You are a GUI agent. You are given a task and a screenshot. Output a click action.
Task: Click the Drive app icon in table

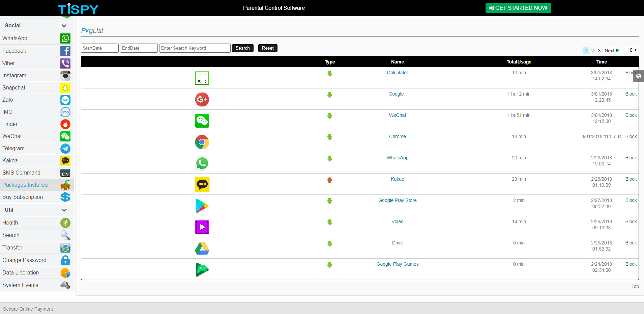(x=202, y=248)
